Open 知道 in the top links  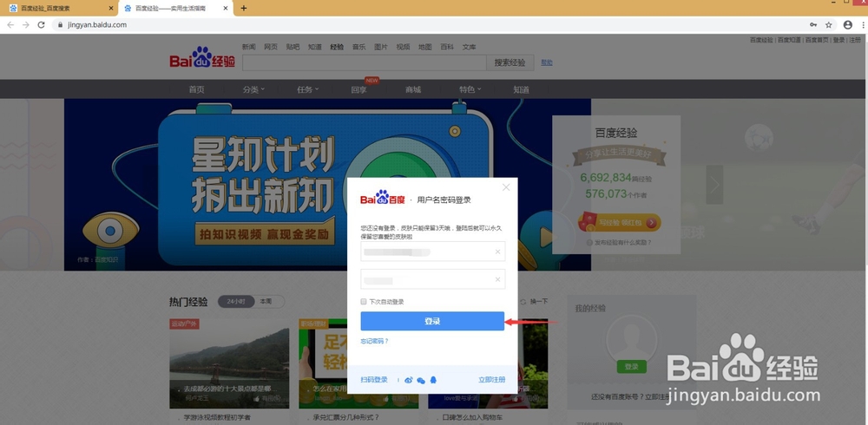(x=315, y=47)
